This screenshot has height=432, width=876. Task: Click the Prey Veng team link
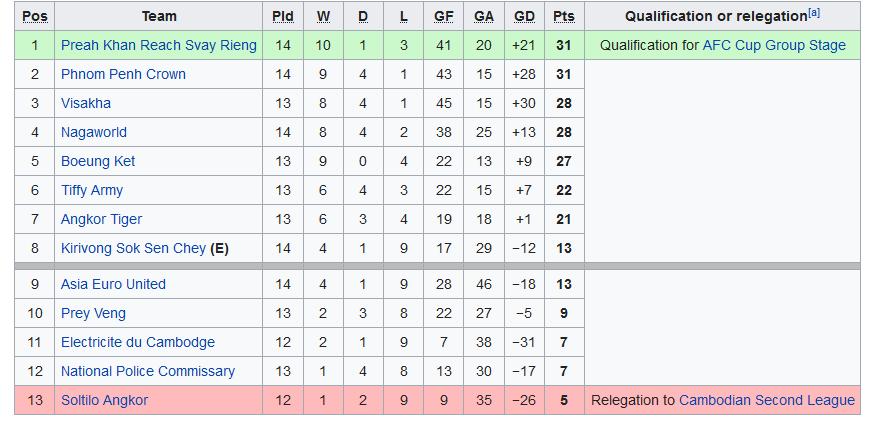coord(93,314)
